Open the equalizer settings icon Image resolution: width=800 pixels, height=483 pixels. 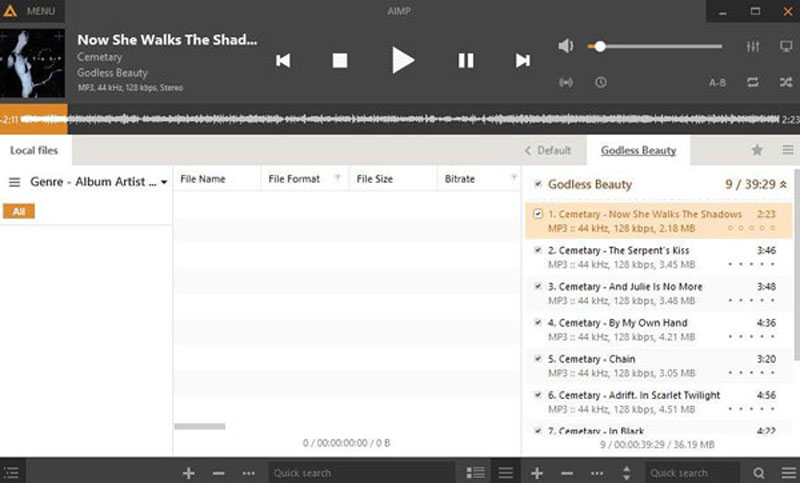coord(753,46)
